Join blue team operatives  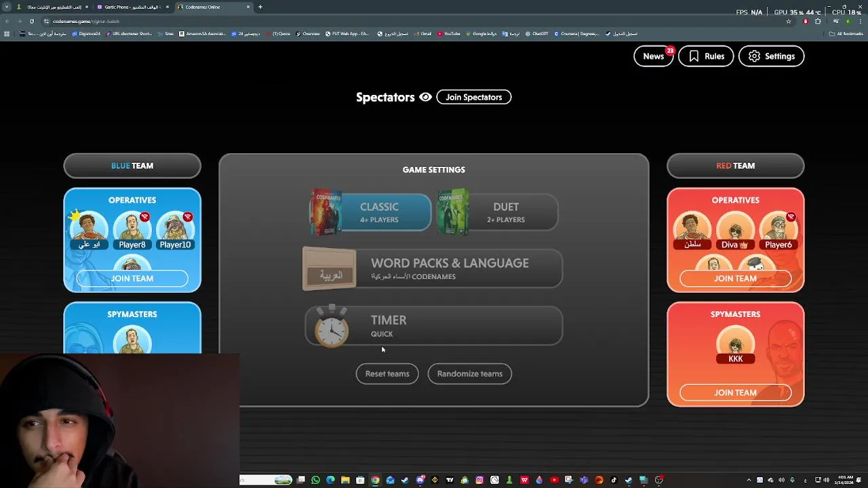(132, 279)
